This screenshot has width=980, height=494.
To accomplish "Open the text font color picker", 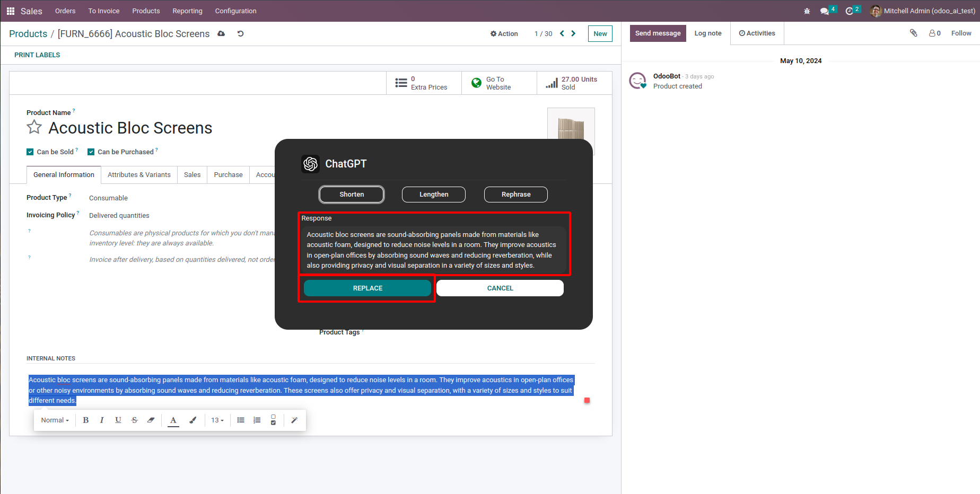I will (x=173, y=420).
